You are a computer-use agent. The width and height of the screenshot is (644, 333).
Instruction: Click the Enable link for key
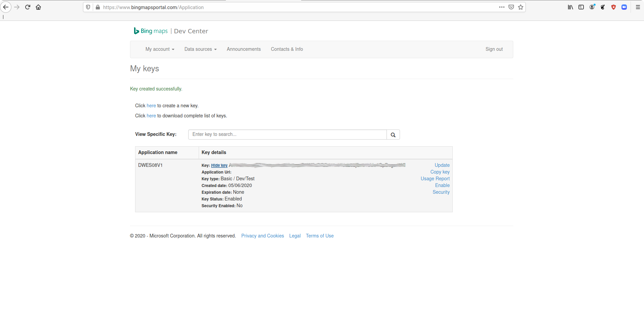[x=442, y=185]
